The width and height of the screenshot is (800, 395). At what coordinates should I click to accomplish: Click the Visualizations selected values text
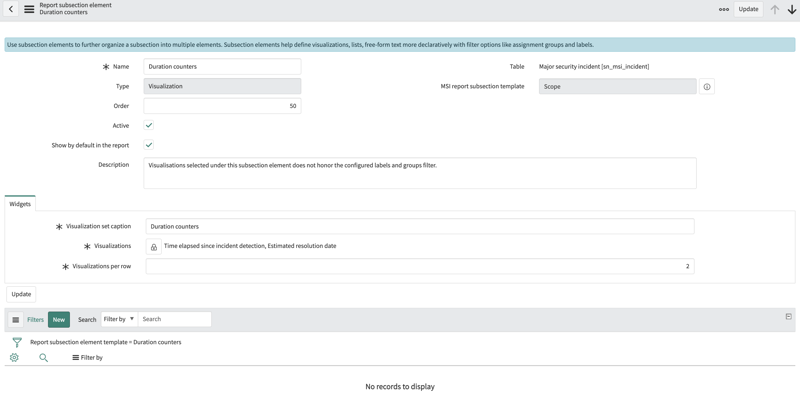[x=250, y=246]
